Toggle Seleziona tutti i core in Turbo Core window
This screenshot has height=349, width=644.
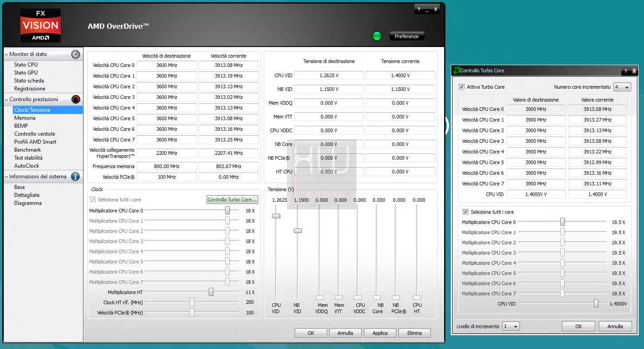coord(465,212)
